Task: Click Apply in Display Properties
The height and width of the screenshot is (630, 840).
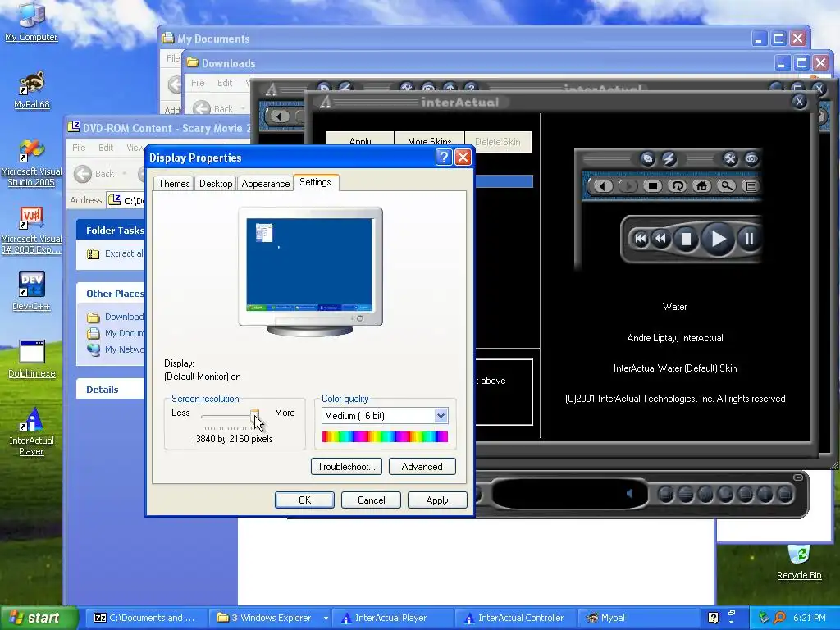Action: [x=437, y=500]
